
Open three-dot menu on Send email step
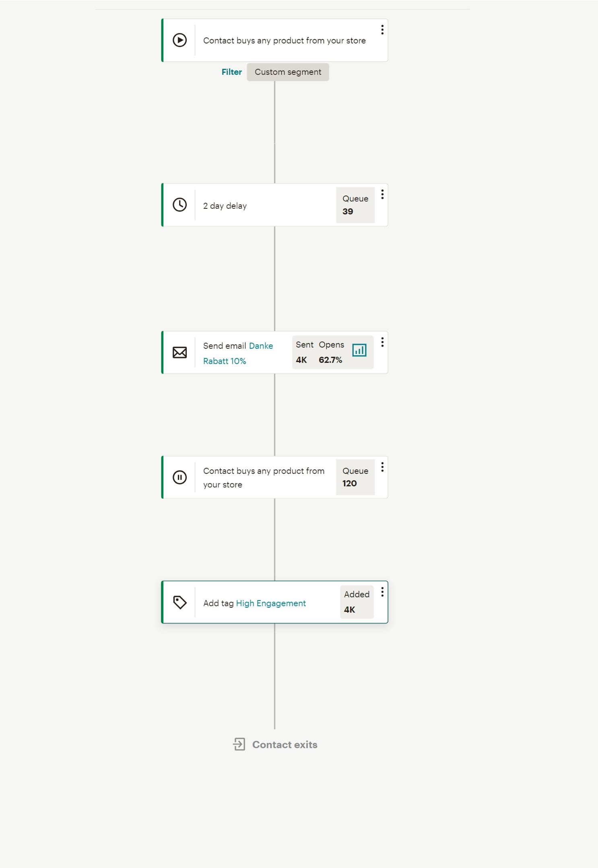pos(382,342)
